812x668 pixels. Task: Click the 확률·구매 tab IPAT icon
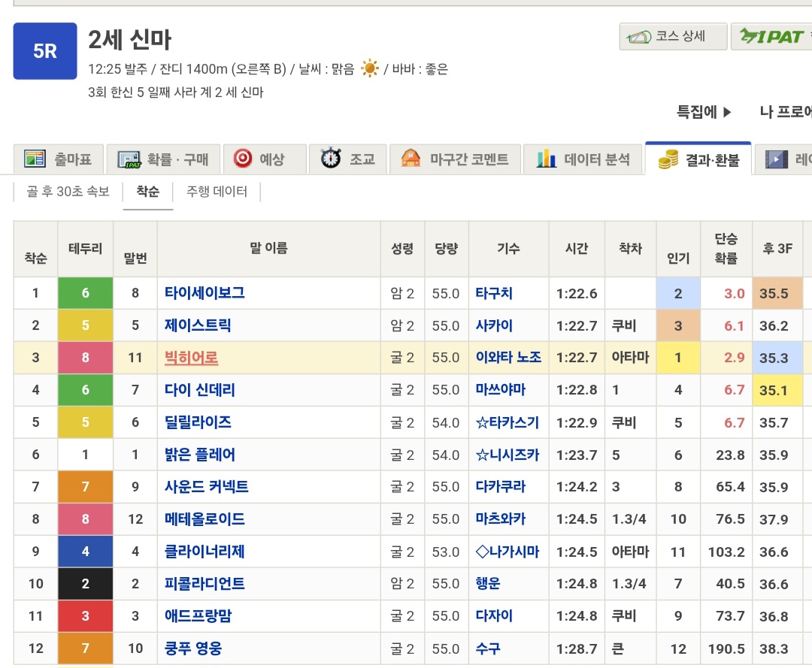pyautogui.click(x=129, y=159)
